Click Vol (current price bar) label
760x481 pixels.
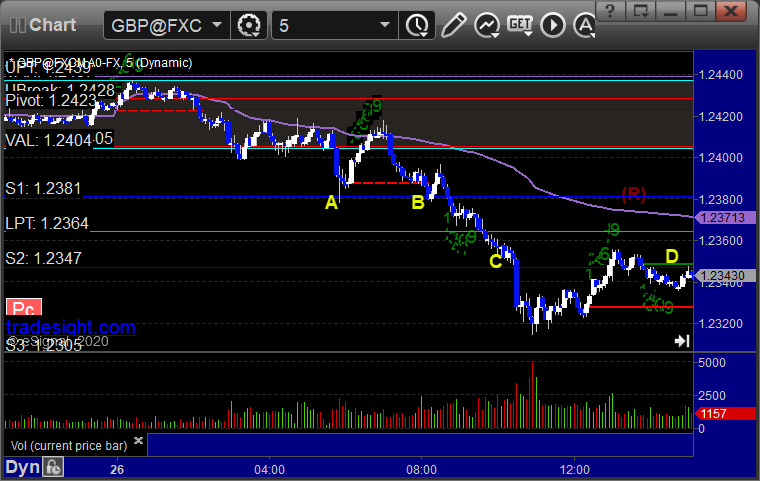pos(69,446)
